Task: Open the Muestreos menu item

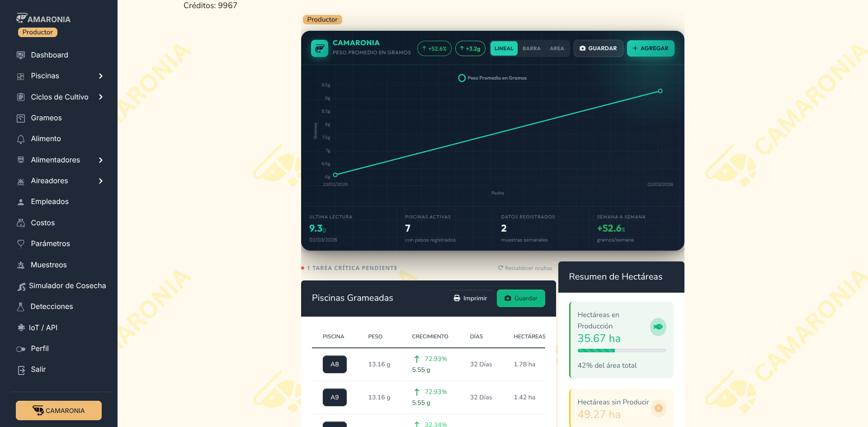Action: (x=48, y=265)
